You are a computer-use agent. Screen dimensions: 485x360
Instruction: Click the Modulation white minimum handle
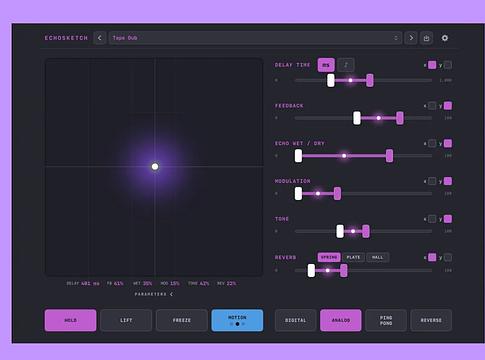pyautogui.click(x=298, y=193)
